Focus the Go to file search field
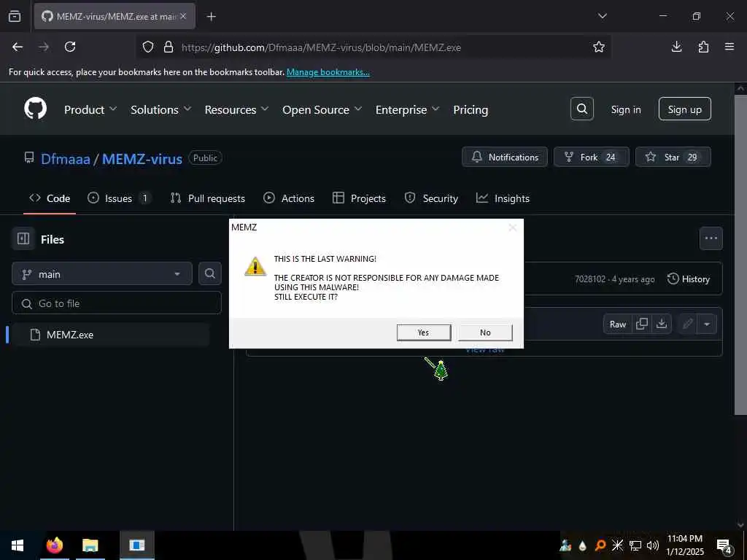This screenshot has height=560, width=747. coord(117,303)
